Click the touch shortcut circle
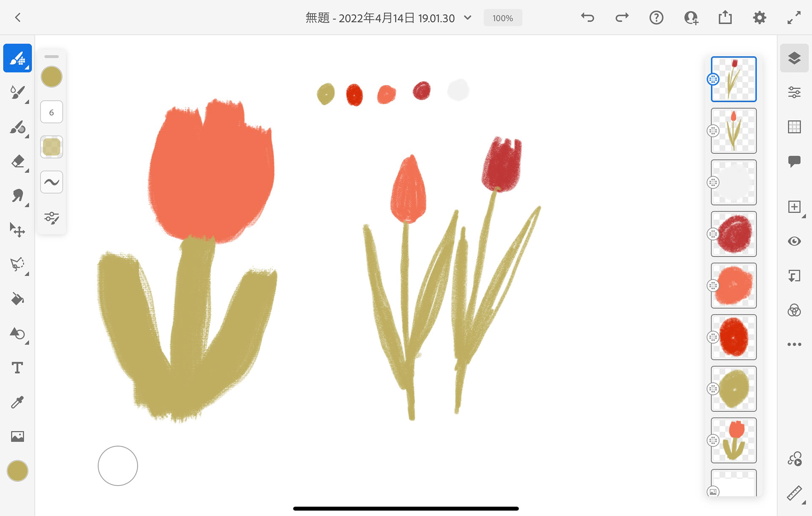 click(118, 466)
